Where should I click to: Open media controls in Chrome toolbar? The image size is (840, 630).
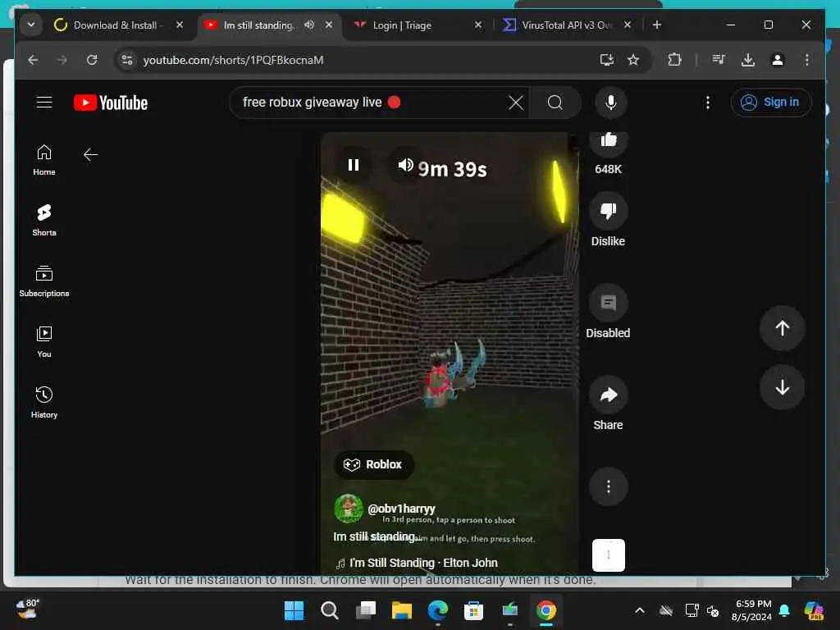tap(719, 60)
